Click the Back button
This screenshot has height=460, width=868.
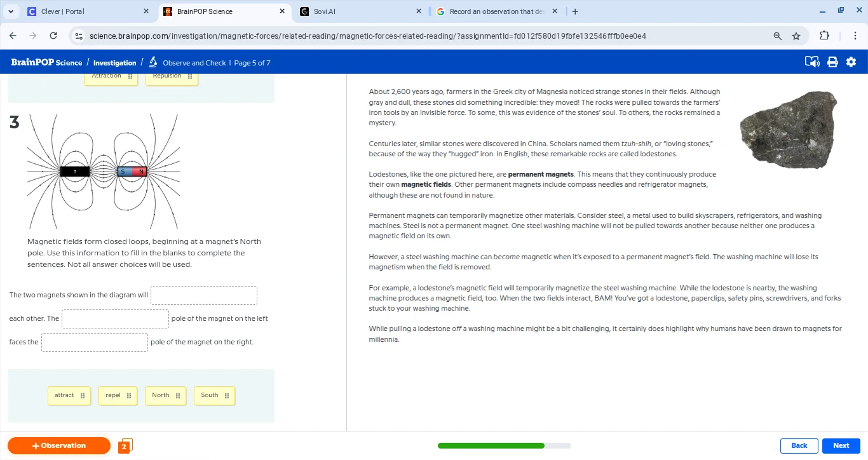(x=799, y=446)
